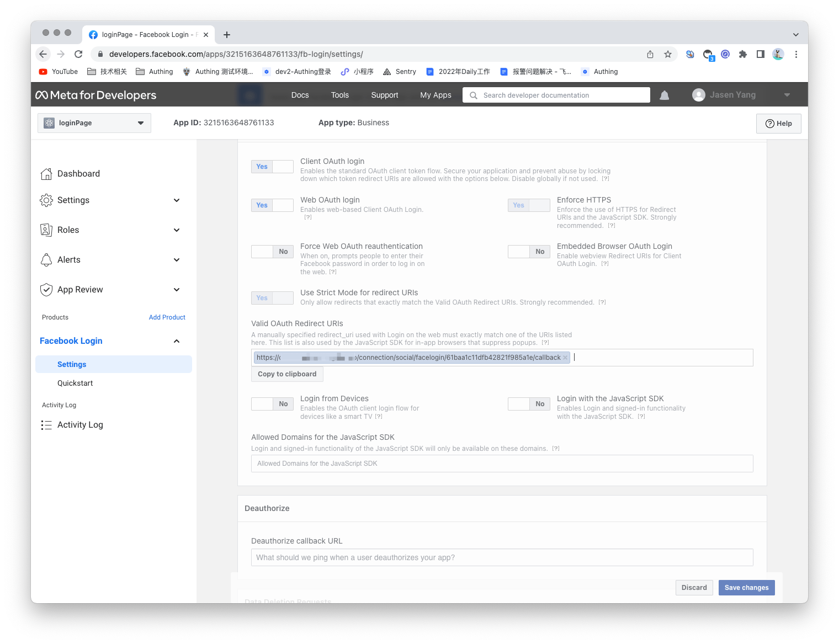Open a new browser tab
839x644 pixels.
pyautogui.click(x=226, y=35)
